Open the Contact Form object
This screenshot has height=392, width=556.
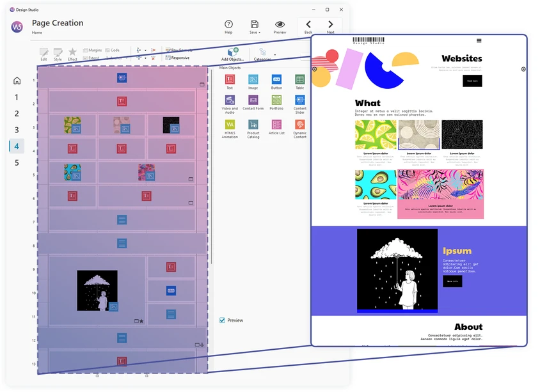pos(253,100)
